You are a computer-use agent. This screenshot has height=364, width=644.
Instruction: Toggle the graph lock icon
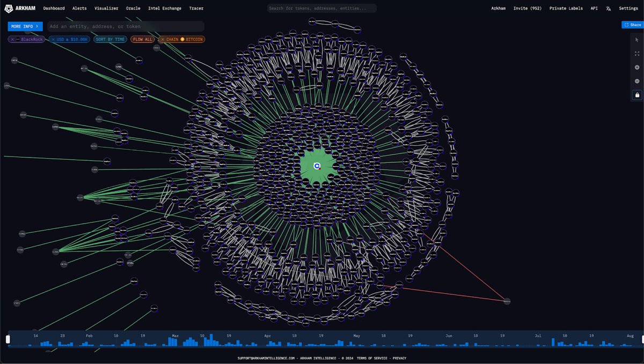pos(637,95)
